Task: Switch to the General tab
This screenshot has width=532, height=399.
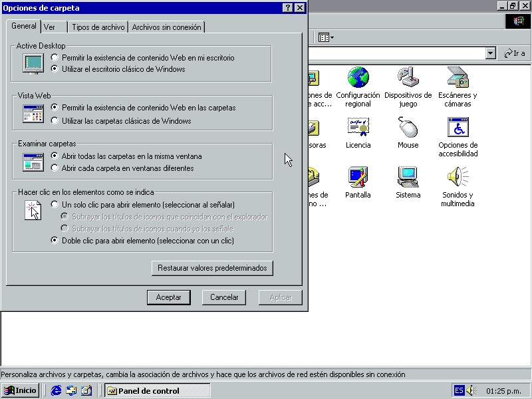Action: (x=23, y=26)
